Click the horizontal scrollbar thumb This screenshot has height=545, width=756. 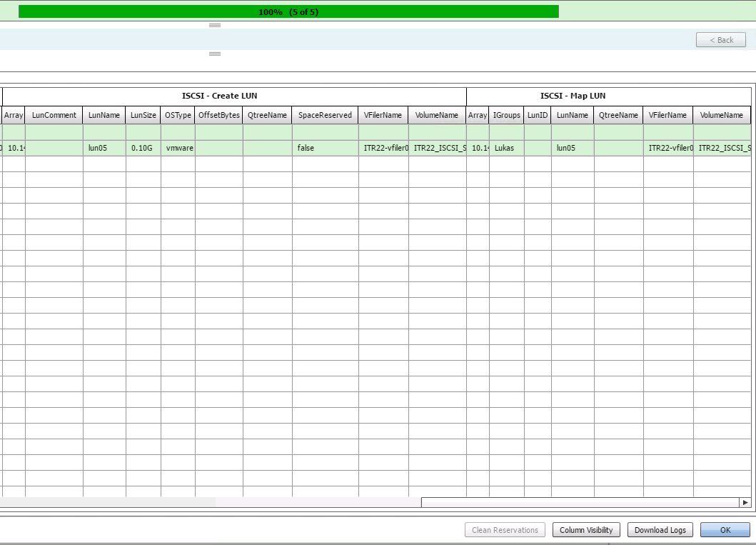[x=580, y=503]
